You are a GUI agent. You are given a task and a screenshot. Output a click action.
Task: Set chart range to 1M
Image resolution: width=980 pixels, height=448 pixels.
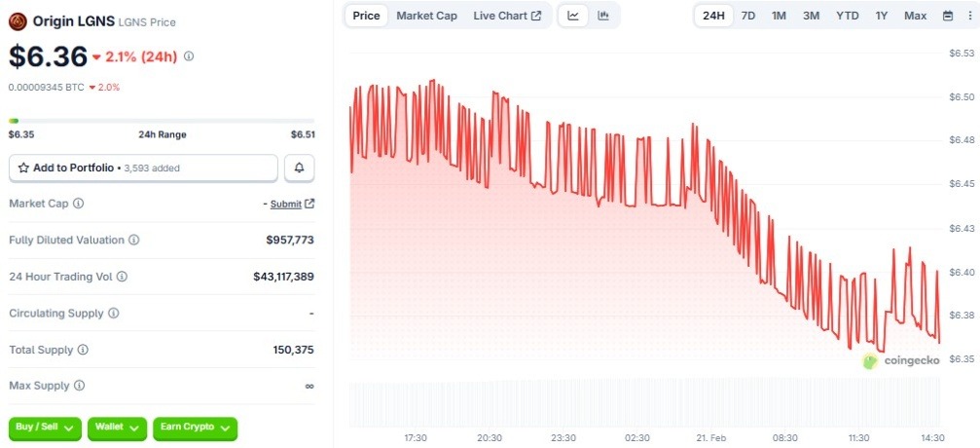tap(779, 16)
